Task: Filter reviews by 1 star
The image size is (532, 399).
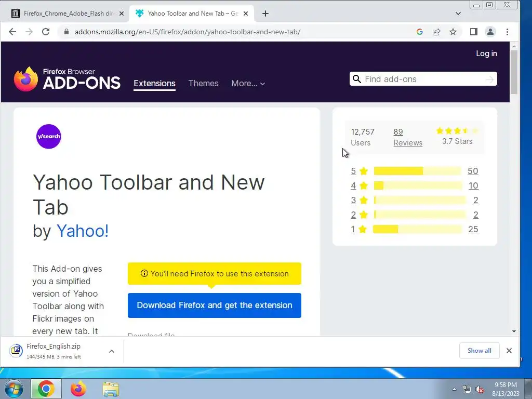Action: point(358,229)
